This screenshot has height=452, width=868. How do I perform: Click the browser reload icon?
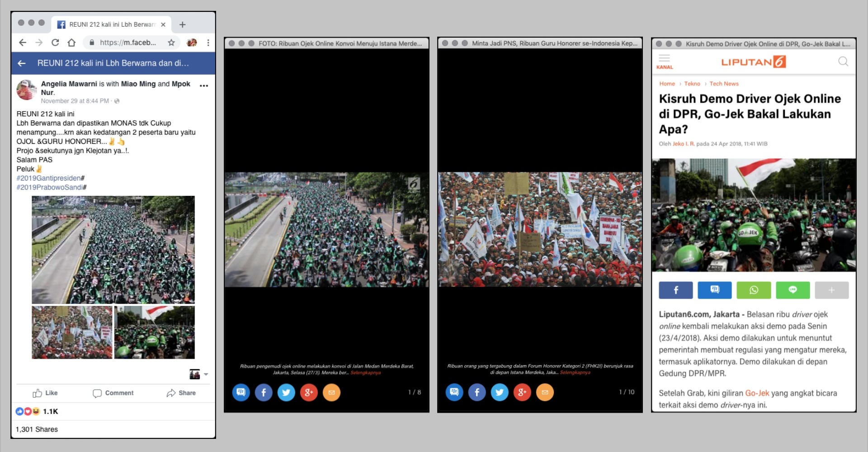click(55, 43)
